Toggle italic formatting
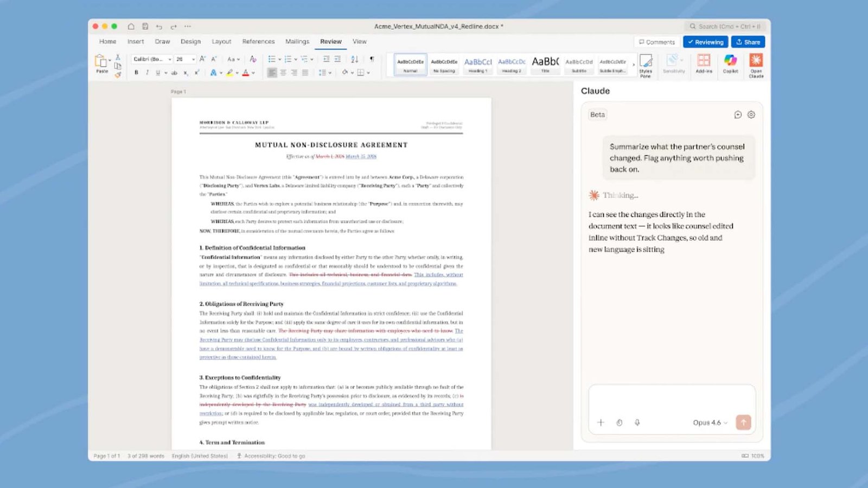 (x=147, y=73)
